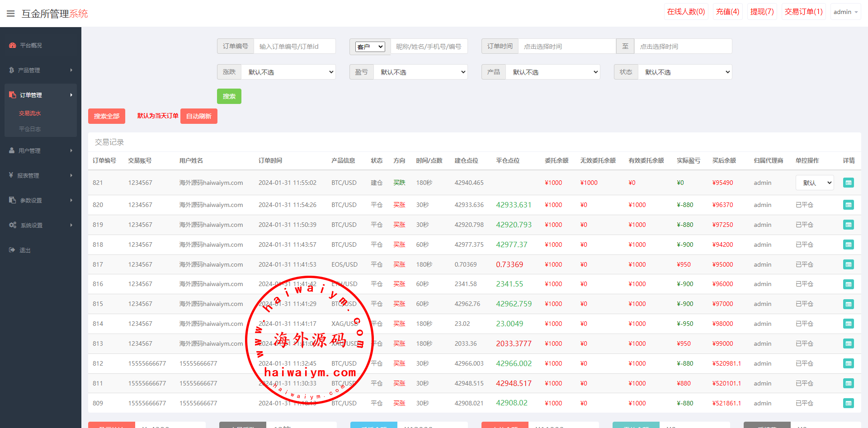Open the 盈亏 dropdown filter
Image resolution: width=868 pixels, height=428 pixels.
(x=420, y=72)
